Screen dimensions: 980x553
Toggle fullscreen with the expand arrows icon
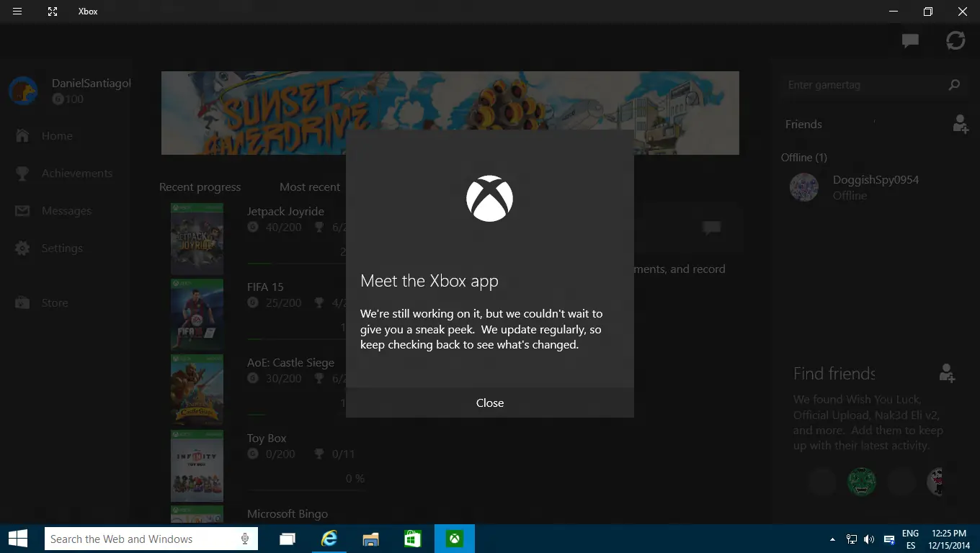pyautogui.click(x=52, y=12)
